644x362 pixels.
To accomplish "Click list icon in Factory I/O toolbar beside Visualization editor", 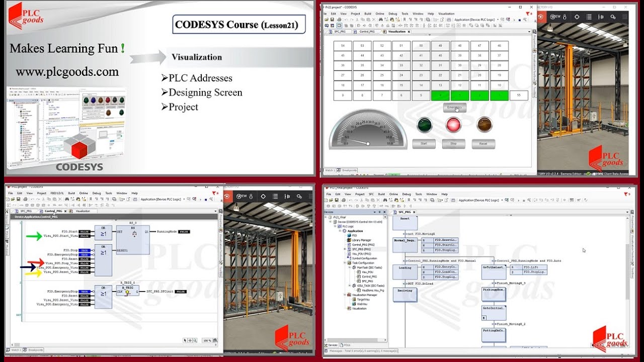I will coord(589,17).
